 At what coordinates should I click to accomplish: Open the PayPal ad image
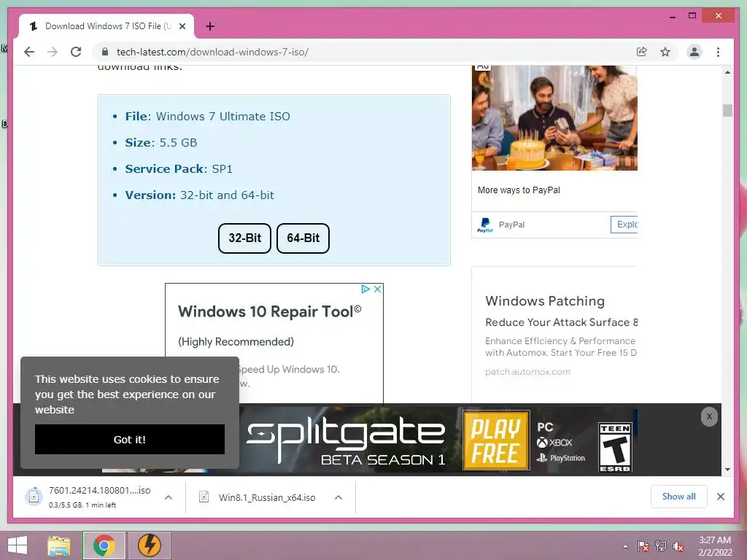(x=554, y=118)
